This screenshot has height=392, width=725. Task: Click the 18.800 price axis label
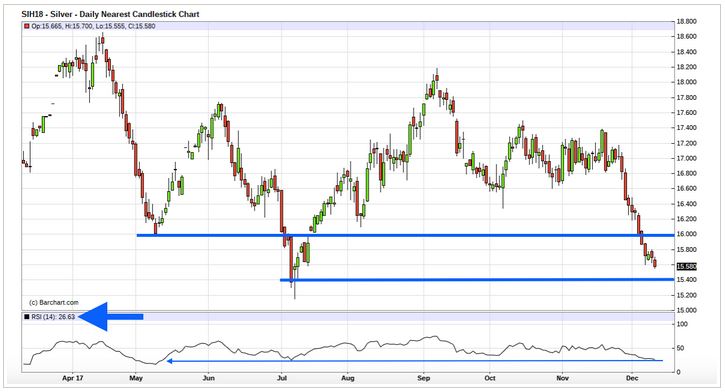pos(687,21)
